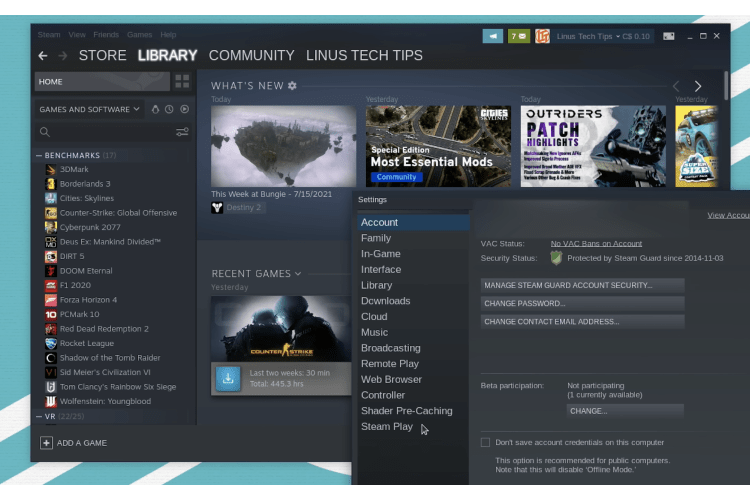Screen dimensions: 750x500
Task: Click Manage Steam Guard Account Security
Action: coord(582,285)
